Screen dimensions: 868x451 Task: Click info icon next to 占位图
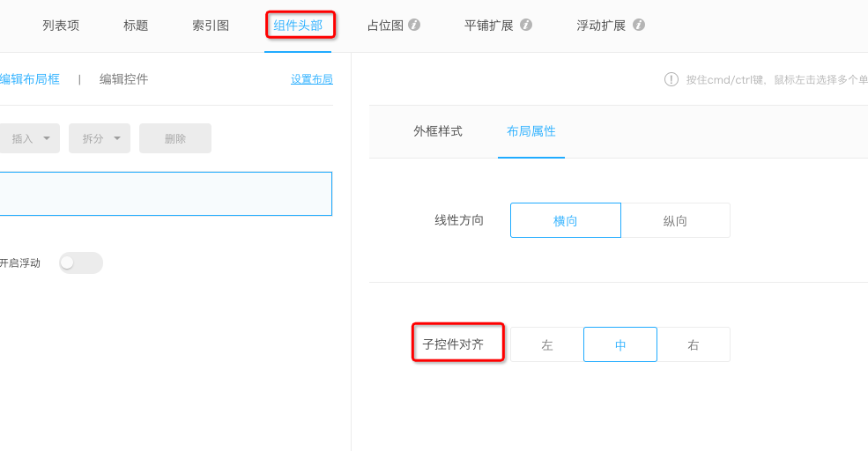(x=414, y=25)
